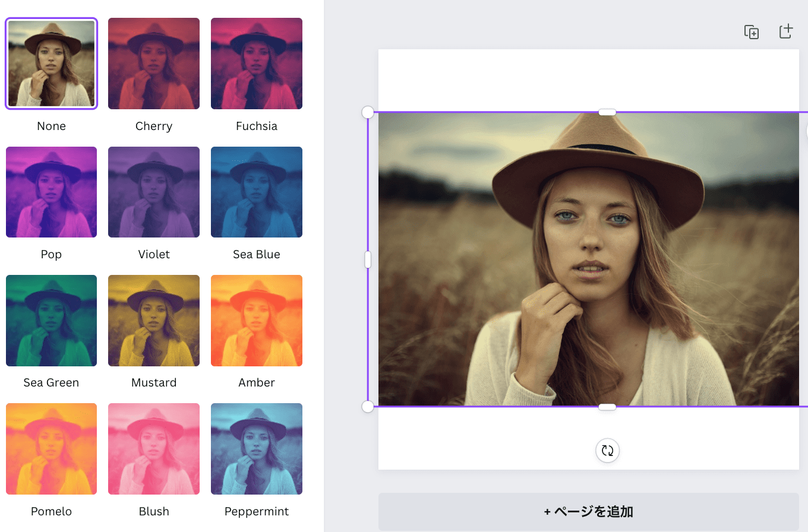This screenshot has width=808, height=532.
Task: Click the top-left corner handle of the photo
Action: (x=368, y=111)
